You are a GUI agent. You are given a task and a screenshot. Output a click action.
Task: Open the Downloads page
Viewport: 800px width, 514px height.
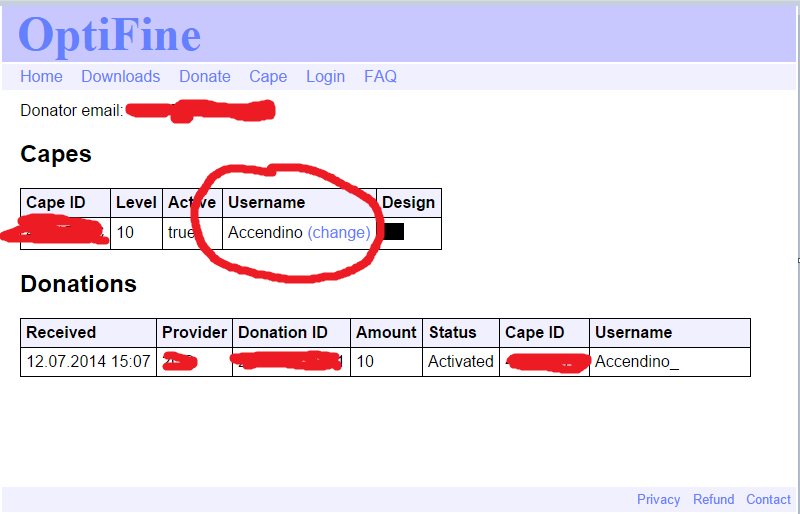(120, 77)
